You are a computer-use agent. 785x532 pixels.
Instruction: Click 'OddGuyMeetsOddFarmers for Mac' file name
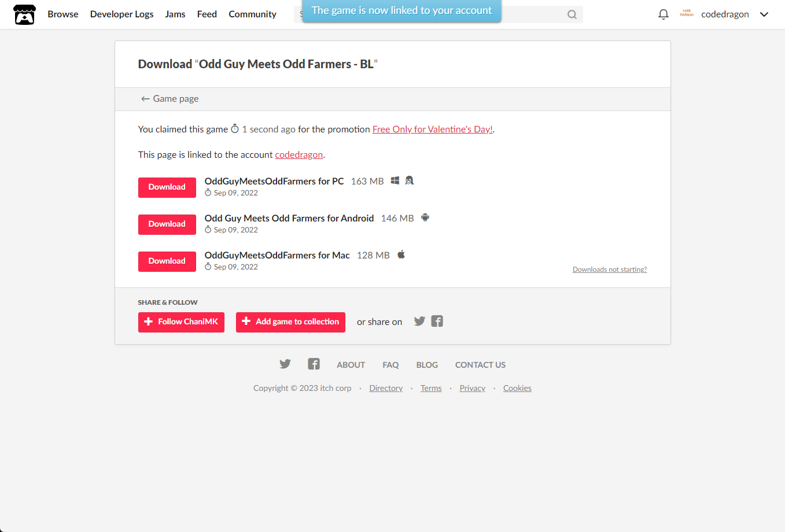(x=277, y=255)
